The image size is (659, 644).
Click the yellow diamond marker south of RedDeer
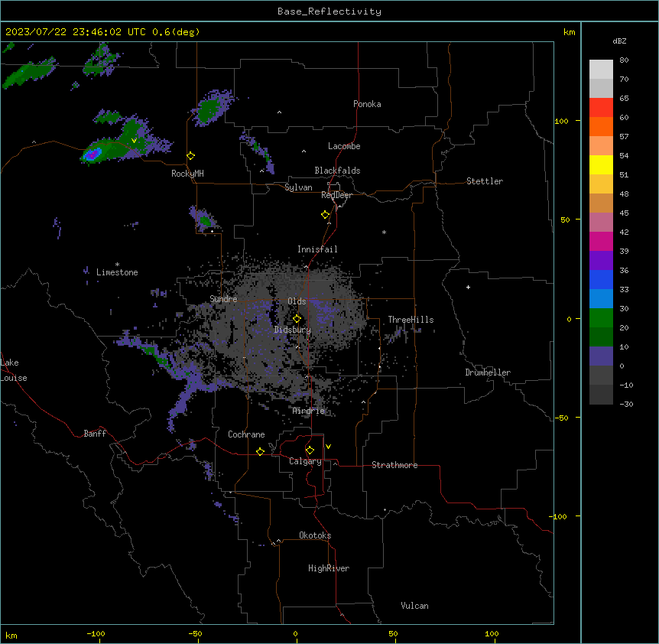point(326,215)
